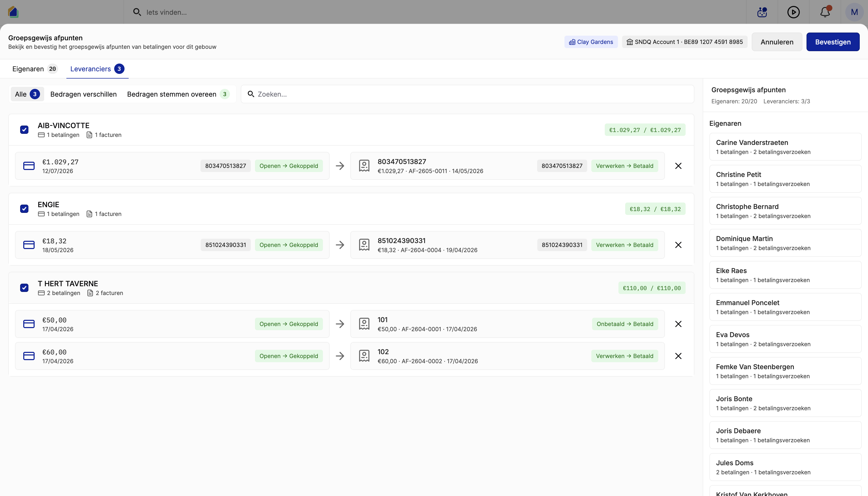The image size is (868, 496).
Task: Uncheck the T HERT TAVERNE checkbox
Action: (x=24, y=288)
